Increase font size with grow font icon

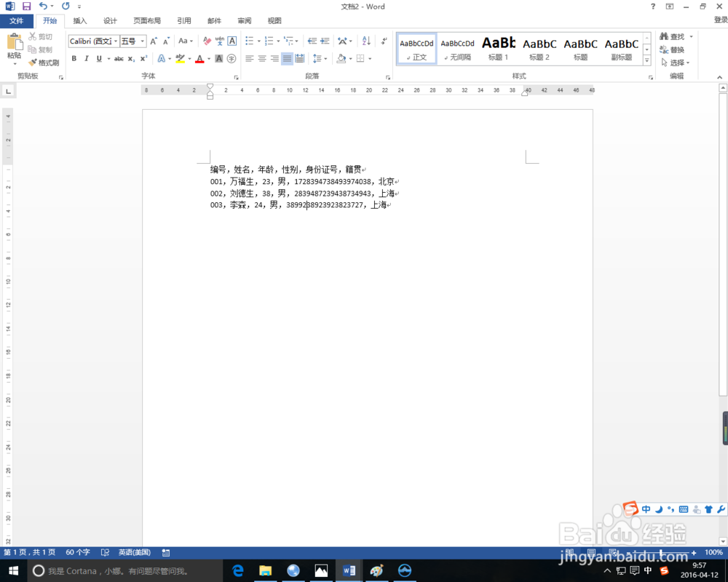point(154,41)
